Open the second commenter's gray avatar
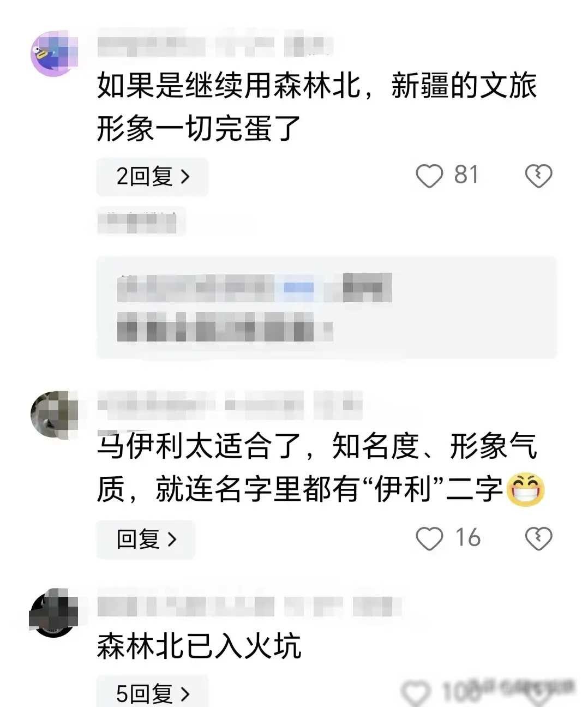 pyautogui.click(x=53, y=414)
